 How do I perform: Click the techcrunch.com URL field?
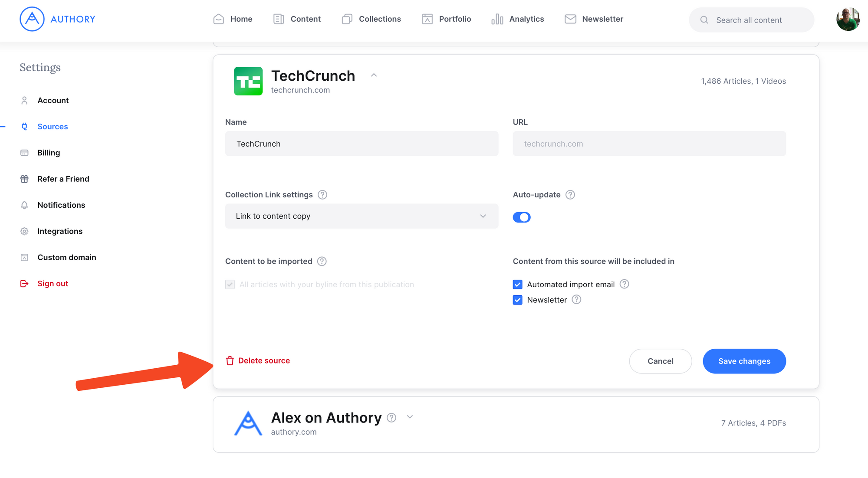(649, 144)
